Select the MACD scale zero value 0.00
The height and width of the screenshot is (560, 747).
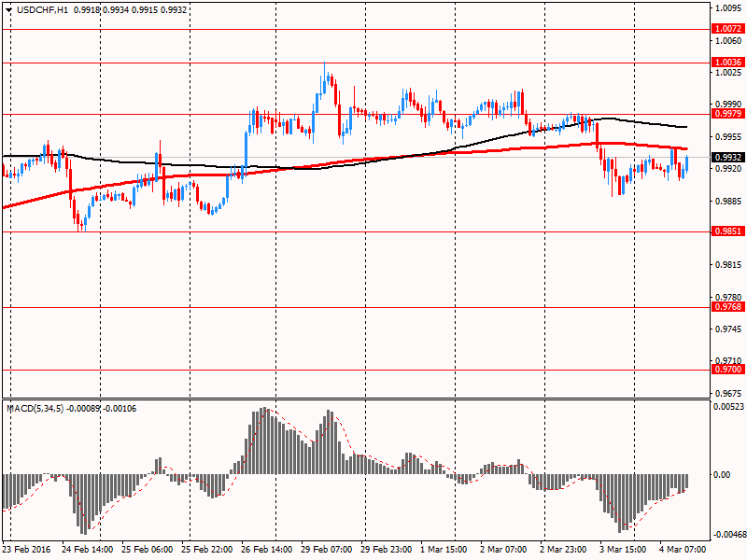point(722,475)
